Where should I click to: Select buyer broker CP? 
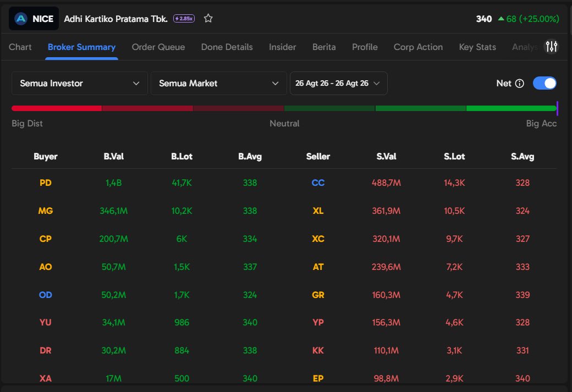46,239
